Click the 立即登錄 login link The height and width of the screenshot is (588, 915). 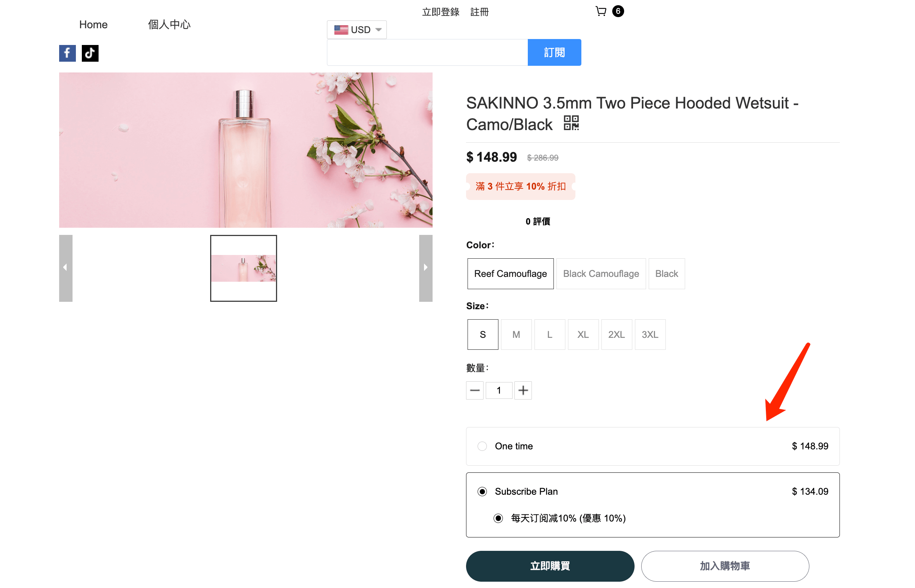(440, 12)
